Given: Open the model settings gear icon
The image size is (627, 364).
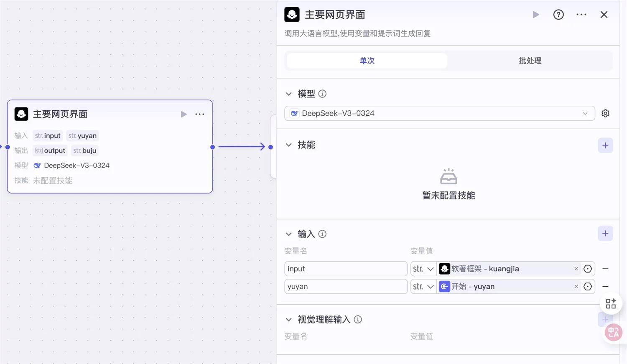Looking at the screenshot, I should [605, 113].
